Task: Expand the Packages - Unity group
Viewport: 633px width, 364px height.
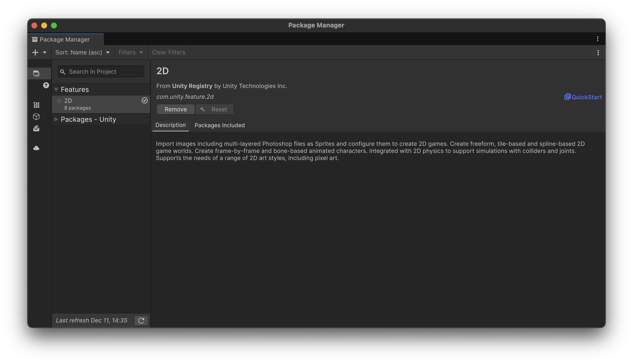Action: pyautogui.click(x=56, y=120)
